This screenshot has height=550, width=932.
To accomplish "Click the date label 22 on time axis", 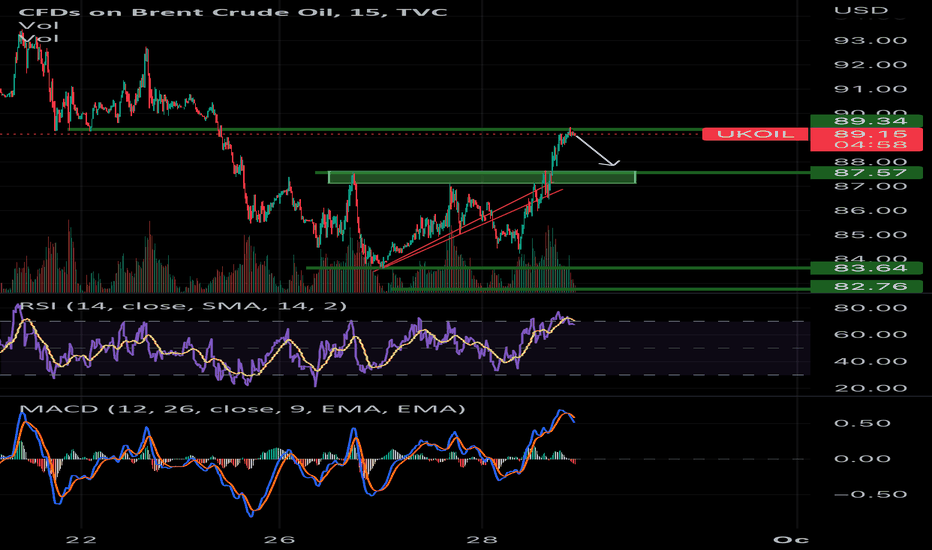I will pos(81,539).
